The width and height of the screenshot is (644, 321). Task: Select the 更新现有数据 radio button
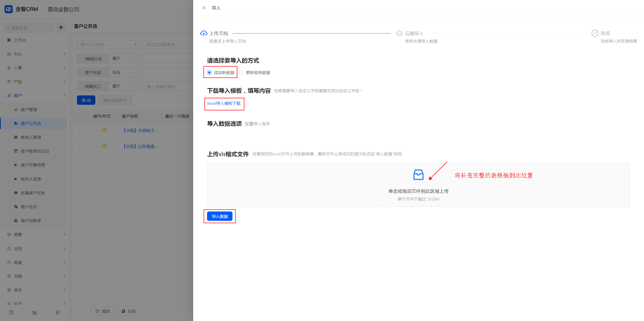coord(241,73)
